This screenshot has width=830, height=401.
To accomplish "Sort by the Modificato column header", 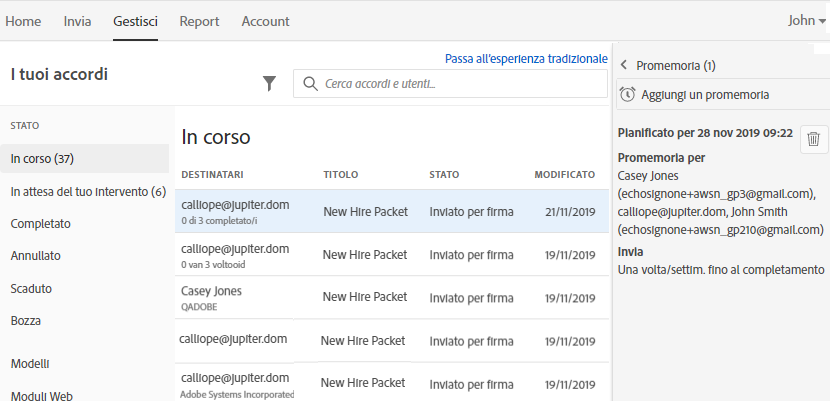I will click(x=564, y=174).
